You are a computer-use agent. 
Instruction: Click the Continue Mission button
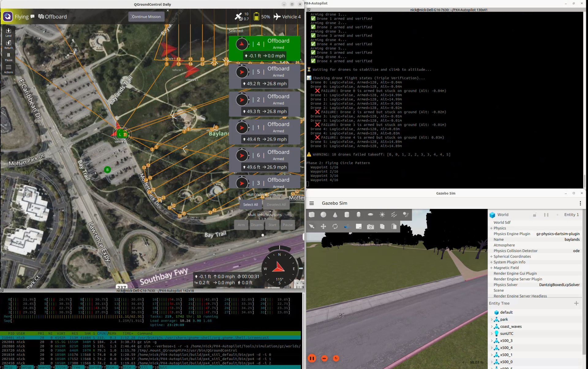pyautogui.click(x=146, y=17)
